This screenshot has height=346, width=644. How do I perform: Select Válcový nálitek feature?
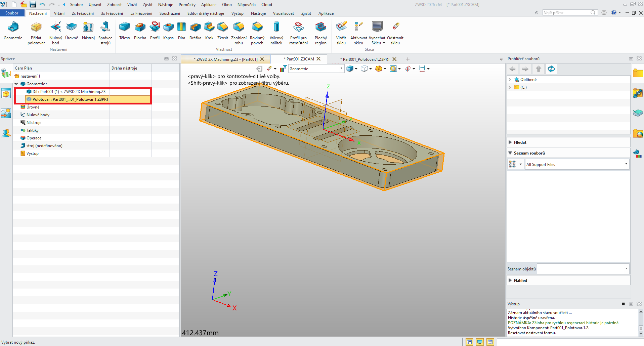[x=276, y=33]
